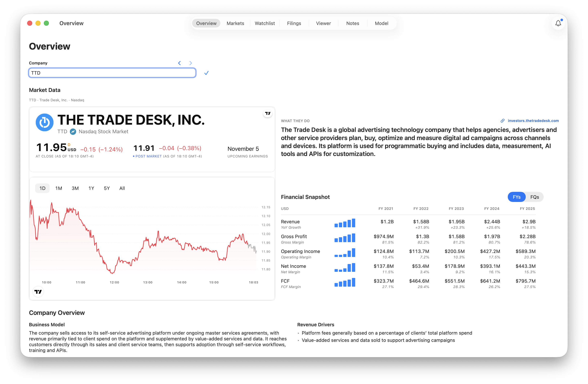
Task: Click November 5 upcoming earnings
Action: pos(243,149)
